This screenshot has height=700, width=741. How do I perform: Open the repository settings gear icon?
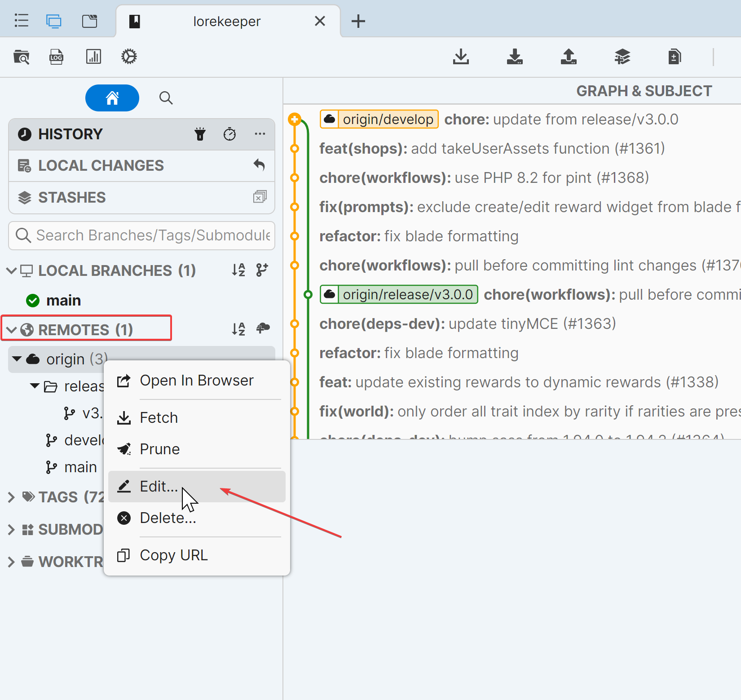click(x=129, y=57)
